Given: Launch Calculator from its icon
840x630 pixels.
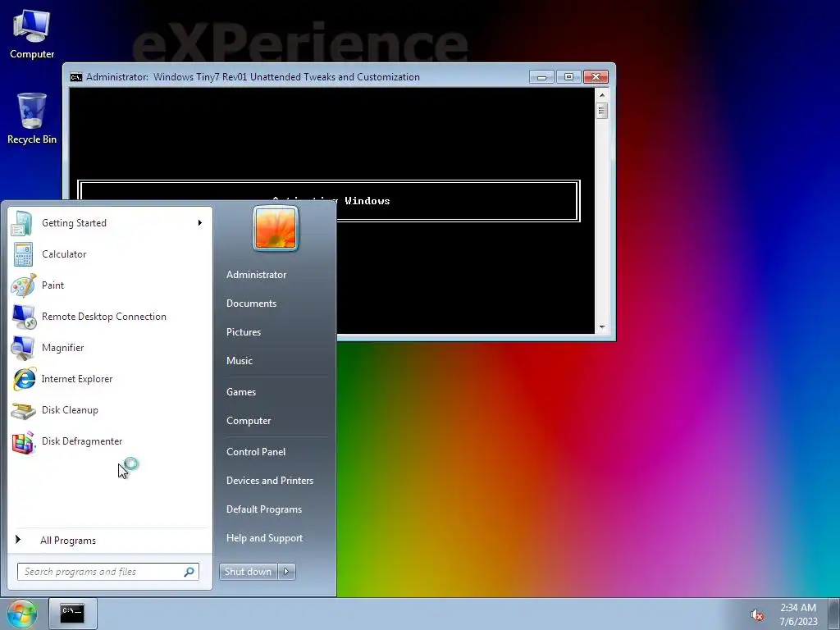Looking at the screenshot, I should [x=23, y=254].
